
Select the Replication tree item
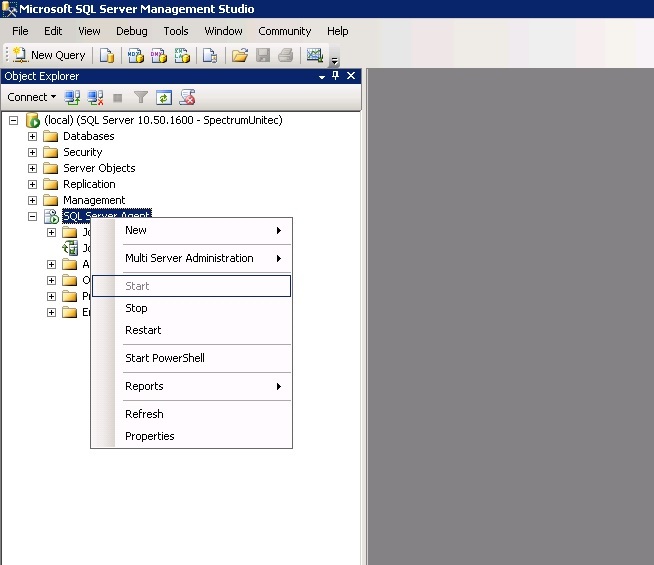pyautogui.click(x=89, y=184)
